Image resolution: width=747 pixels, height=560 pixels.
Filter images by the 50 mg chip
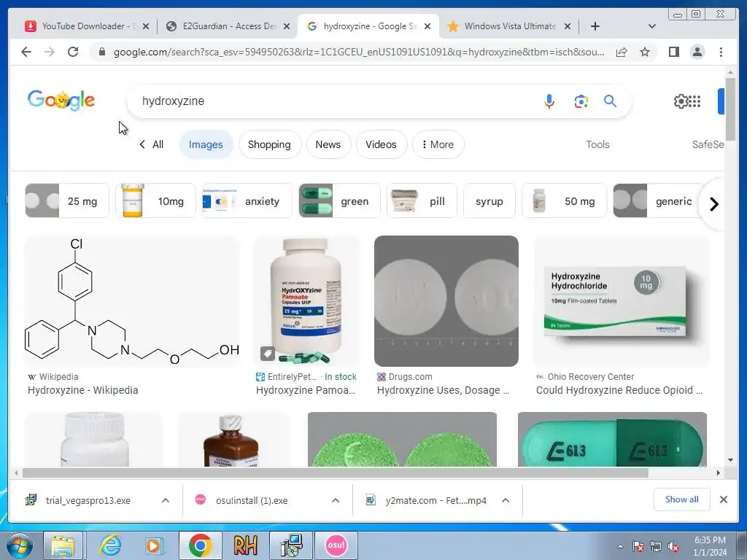(x=565, y=201)
